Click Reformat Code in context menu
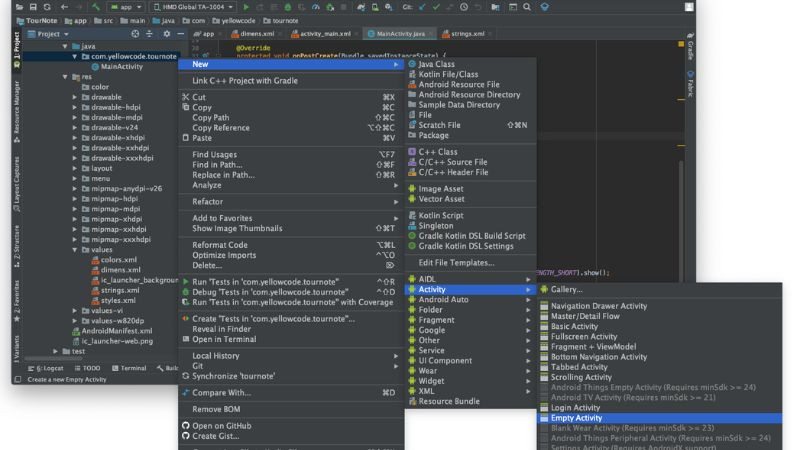The width and height of the screenshot is (800, 450). pos(291,245)
